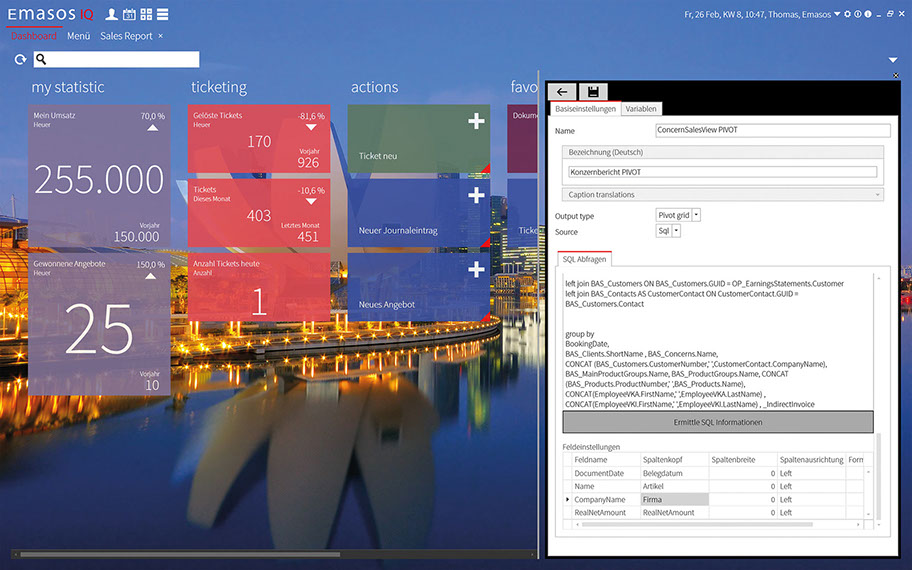This screenshot has height=570, width=912.
Task: Close the Sales Report tab
Action: (161, 36)
